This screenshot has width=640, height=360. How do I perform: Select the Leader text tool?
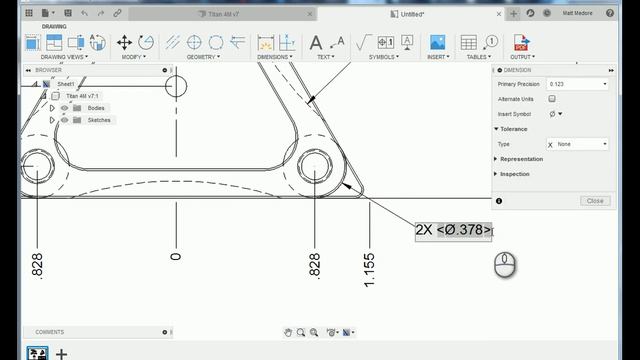(337, 42)
